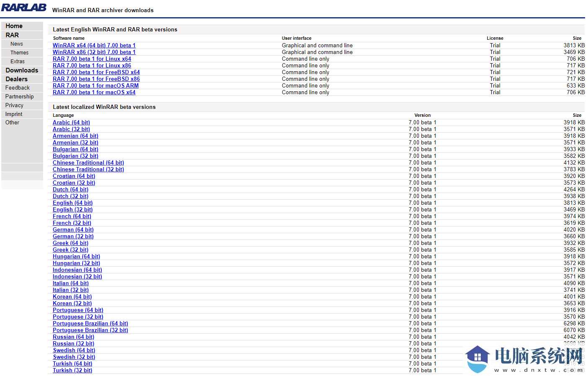Viewport: 588px width, 376px height.
Task: Download RAR 7.00 beta 1 for Linux x64
Action: point(92,59)
